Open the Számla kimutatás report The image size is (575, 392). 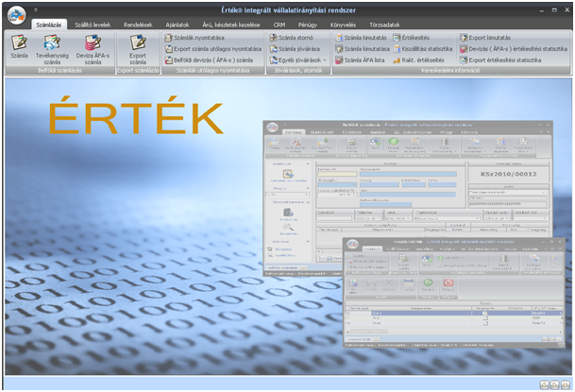362,38
